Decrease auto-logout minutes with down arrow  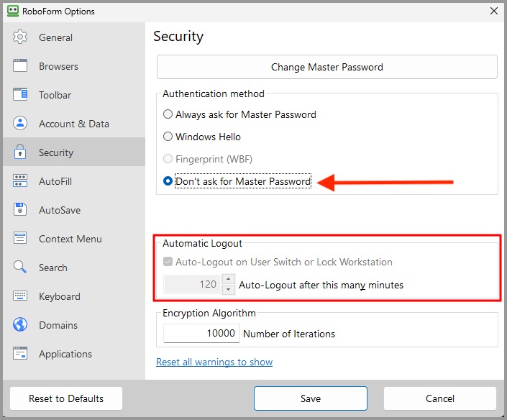(x=229, y=289)
